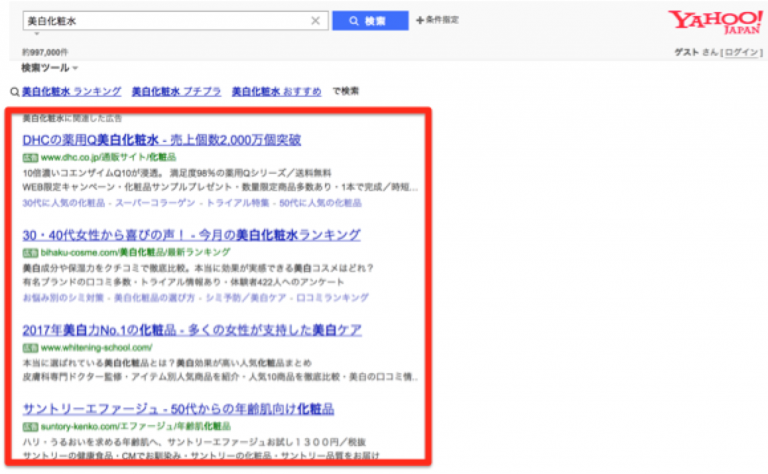Select related search 美白化粧水 プチプラ

pos(176,92)
